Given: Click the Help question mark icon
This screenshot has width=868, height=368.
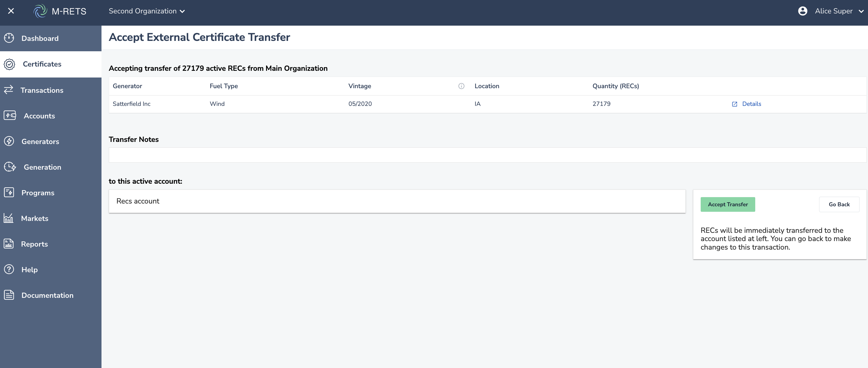Looking at the screenshot, I should pos(9,269).
